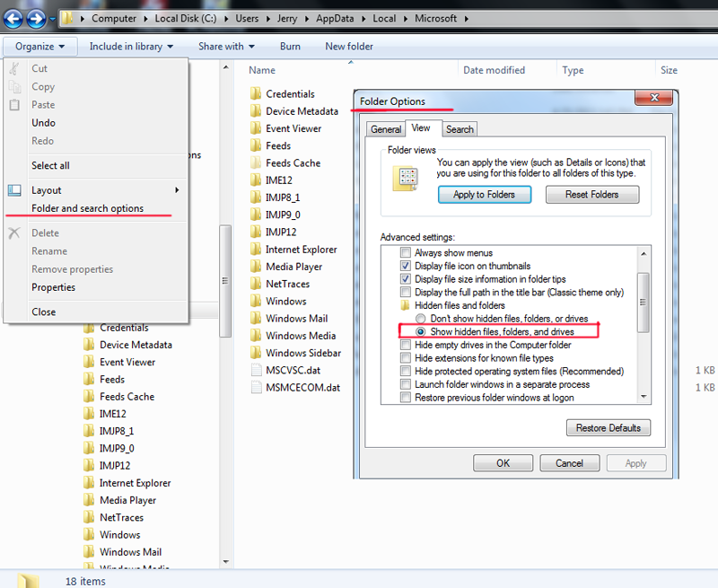Screen dimensions: 718x588
Task: Click the Apply to Folders button
Action: 485,194
